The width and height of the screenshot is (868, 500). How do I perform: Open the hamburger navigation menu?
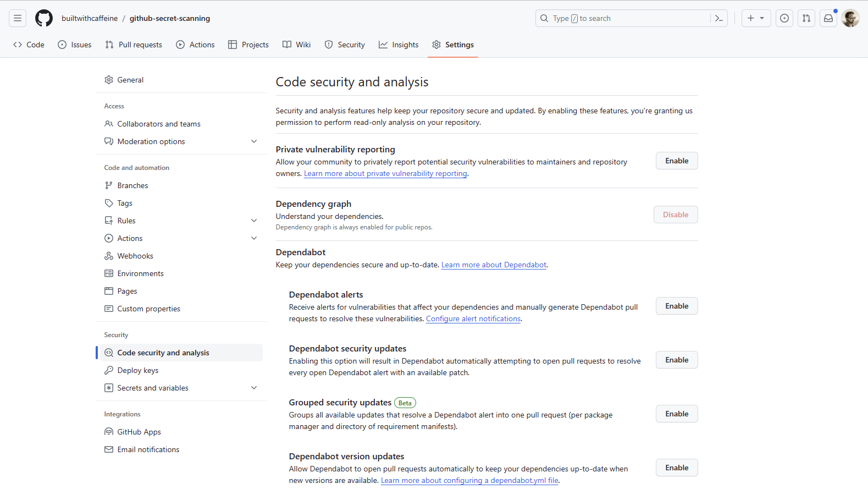18,18
